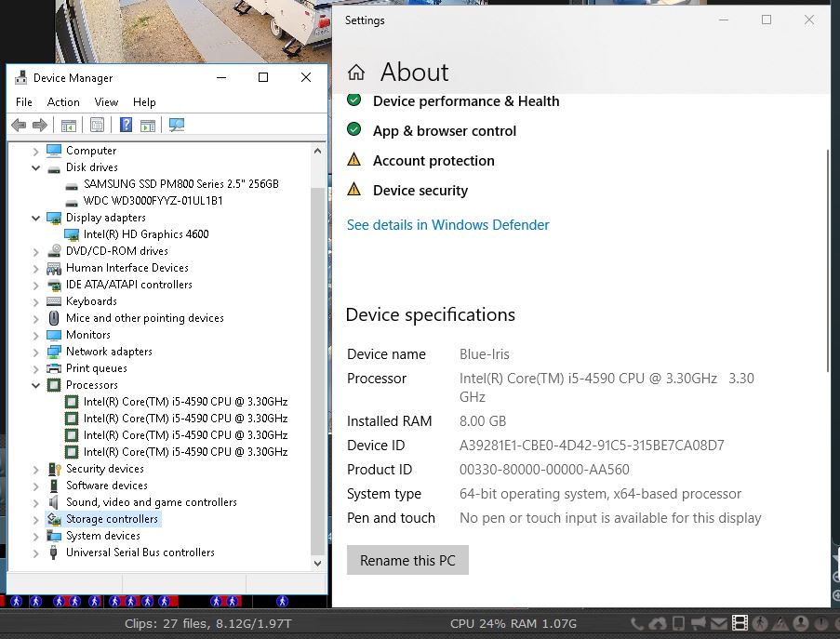This screenshot has height=639, width=840.
Task: Select WDC WD3000FYYZ-01UL1B1 disk drive
Action: [x=153, y=201]
